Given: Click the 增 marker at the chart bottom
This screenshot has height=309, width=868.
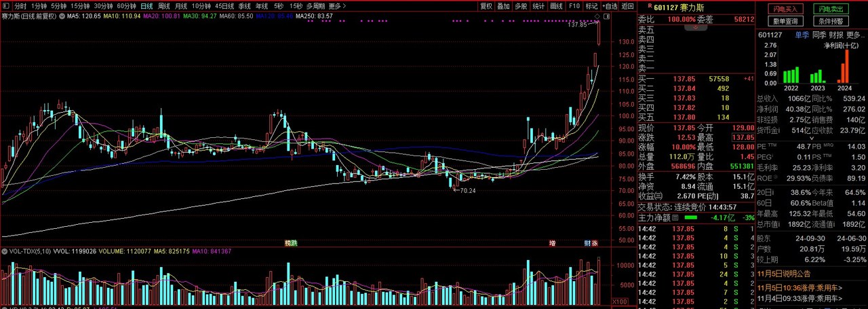Looking at the screenshot, I should (552, 242).
